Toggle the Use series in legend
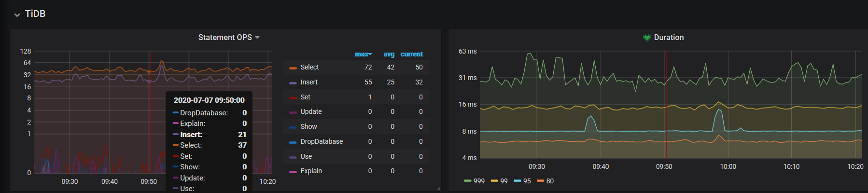 click(306, 157)
